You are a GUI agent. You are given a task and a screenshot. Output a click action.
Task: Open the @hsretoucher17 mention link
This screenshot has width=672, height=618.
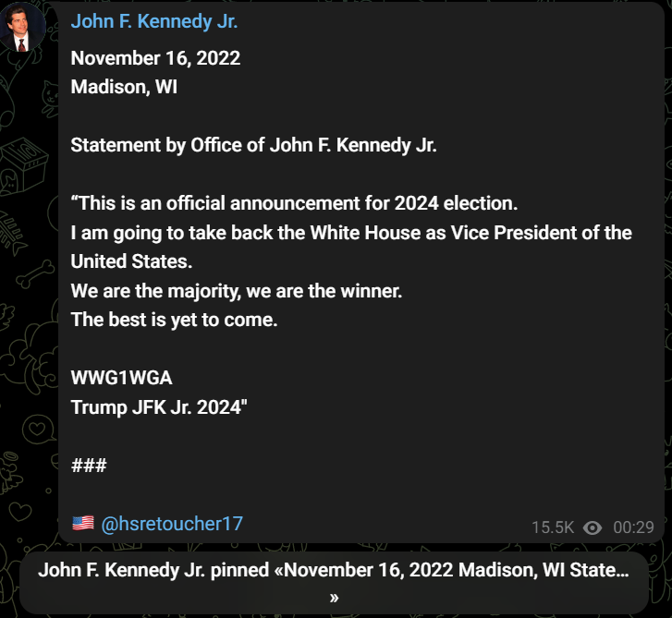coord(172,524)
